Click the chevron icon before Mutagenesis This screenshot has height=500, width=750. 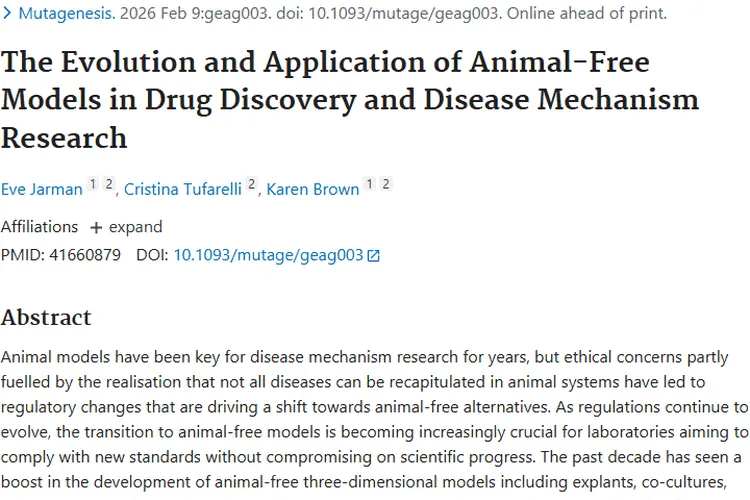click(8, 14)
